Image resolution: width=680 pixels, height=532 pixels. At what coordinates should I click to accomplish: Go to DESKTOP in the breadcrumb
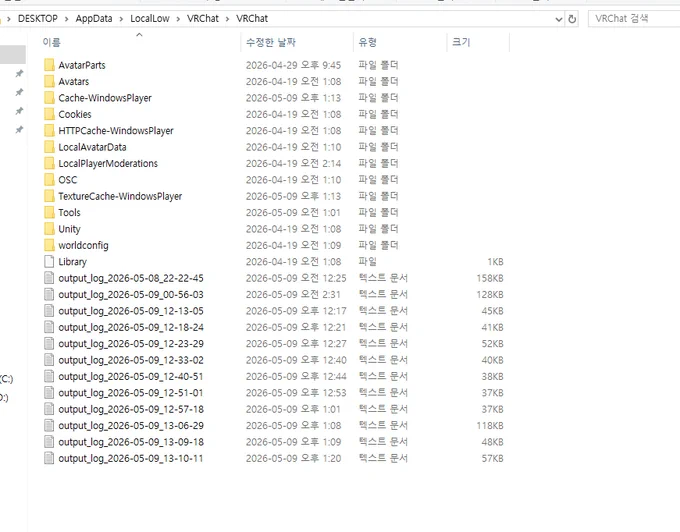click(38, 19)
